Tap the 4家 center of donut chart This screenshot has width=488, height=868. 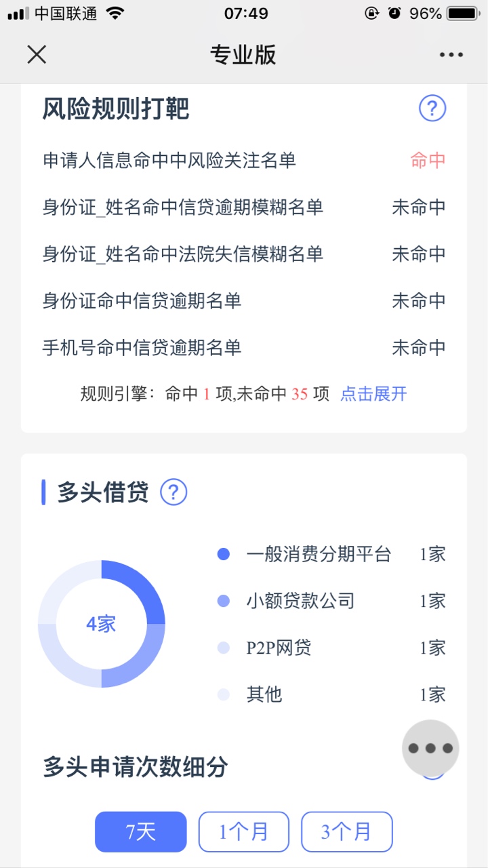point(102,624)
